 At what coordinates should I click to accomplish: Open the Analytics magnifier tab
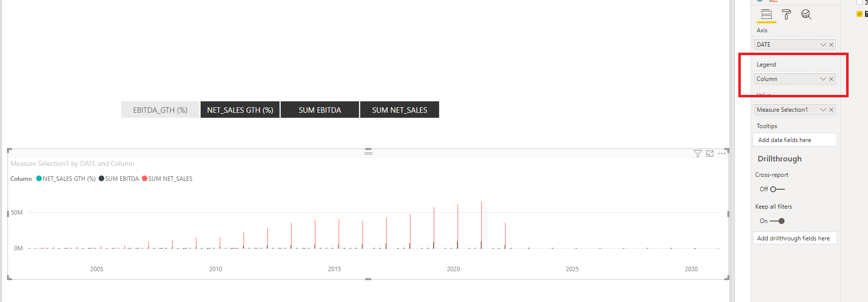click(x=806, y=14)
